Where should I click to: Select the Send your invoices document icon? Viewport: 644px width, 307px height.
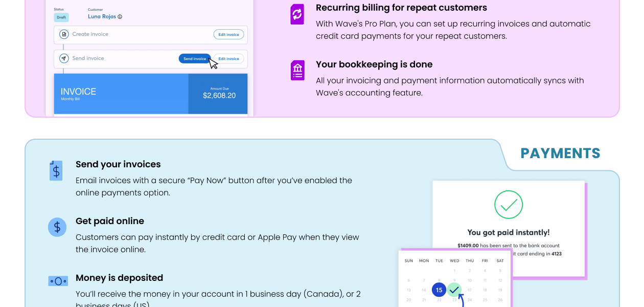pyautogui.click(x=56, y=170)
